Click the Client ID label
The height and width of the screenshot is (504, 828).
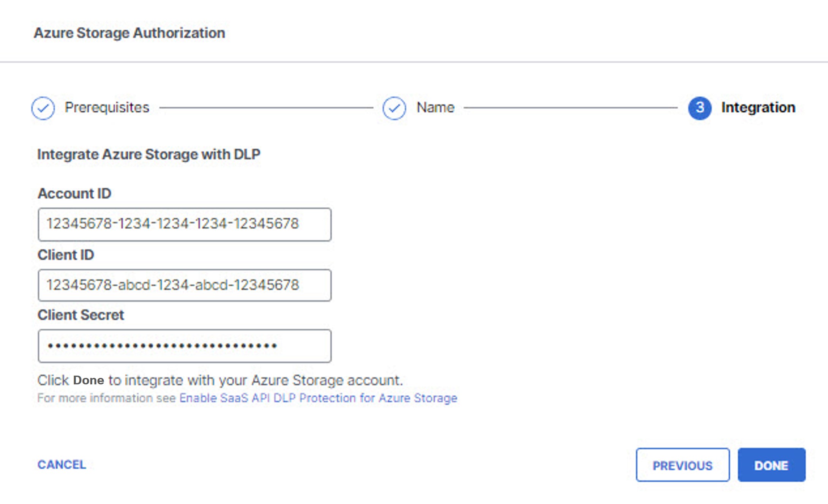(66, 255)
